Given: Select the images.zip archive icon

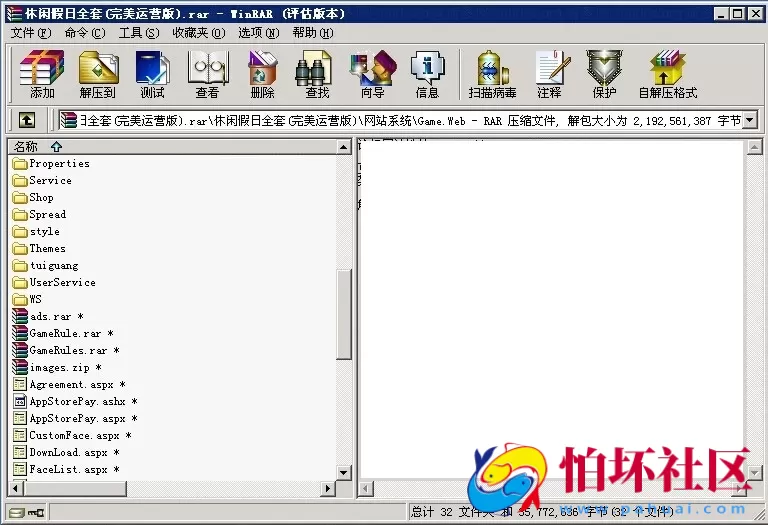Looking at the screenshot, I should click(x=20, y=367).
